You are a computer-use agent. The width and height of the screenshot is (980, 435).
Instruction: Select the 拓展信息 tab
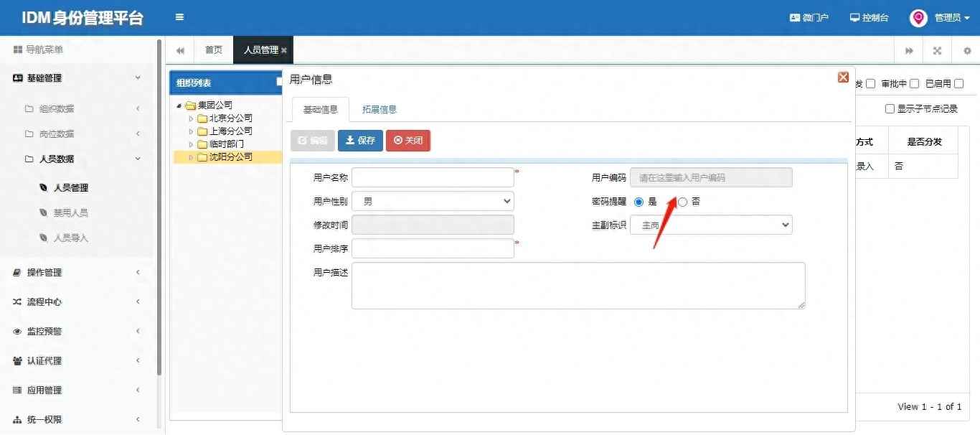tap(380, 109)
